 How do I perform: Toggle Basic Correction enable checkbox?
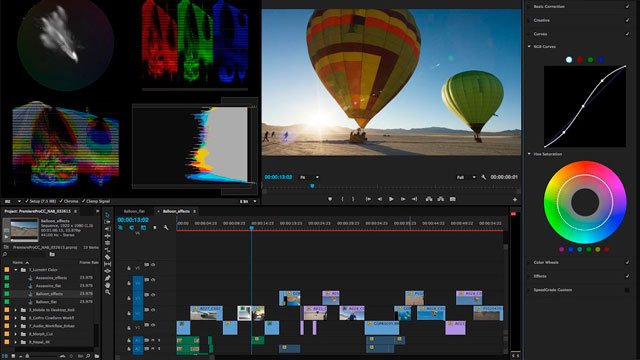point(627,7)
